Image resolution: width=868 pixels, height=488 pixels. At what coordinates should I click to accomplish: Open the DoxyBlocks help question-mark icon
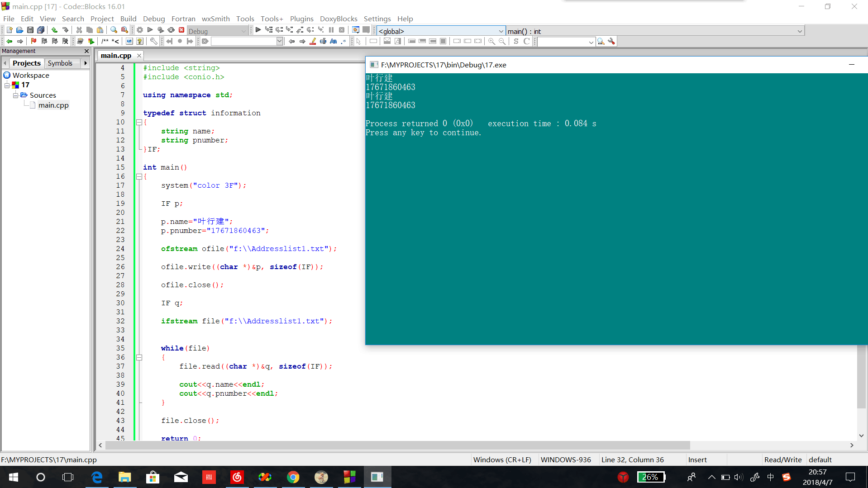coord(140,41)
